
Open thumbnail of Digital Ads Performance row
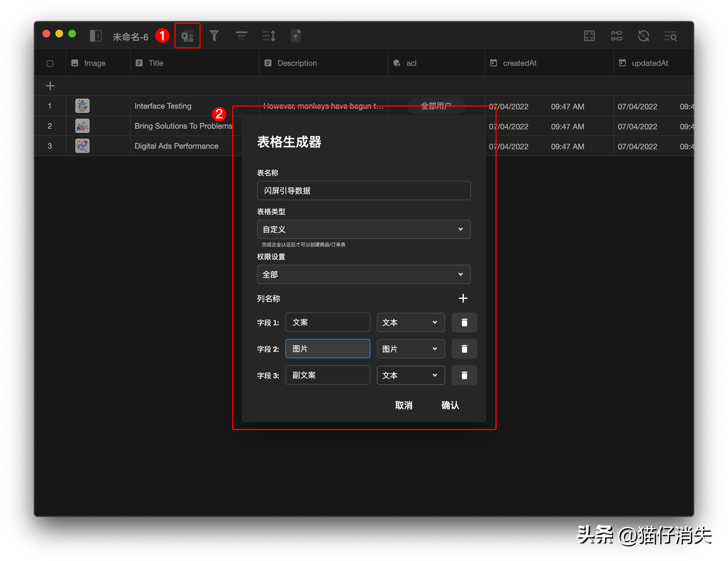pos(82,146)
